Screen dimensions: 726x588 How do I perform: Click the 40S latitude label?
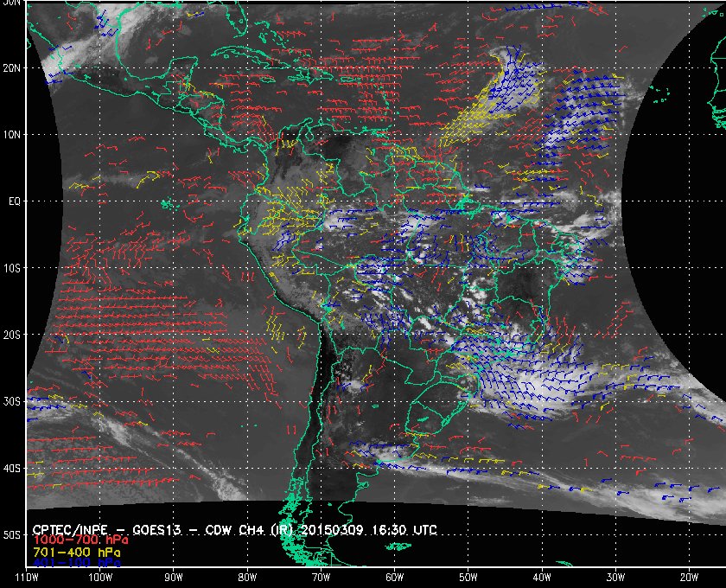13,468
